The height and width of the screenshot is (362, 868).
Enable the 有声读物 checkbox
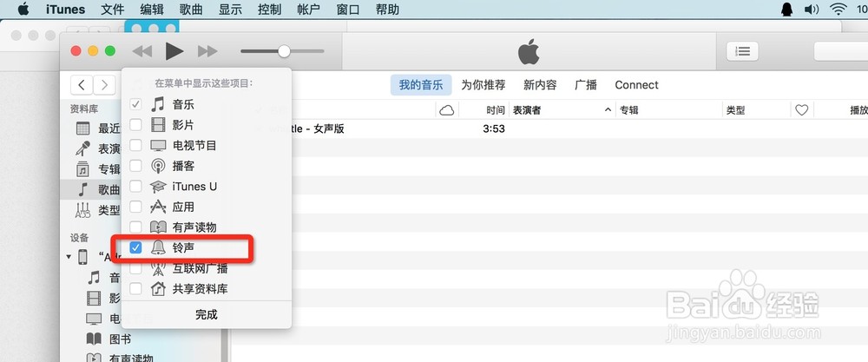pos(135,227)
